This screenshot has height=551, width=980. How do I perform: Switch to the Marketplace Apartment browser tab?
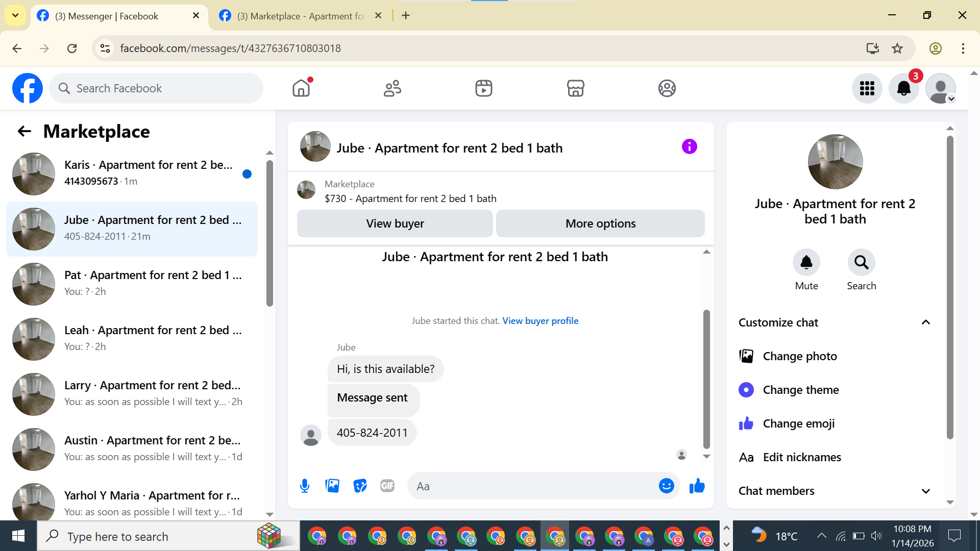pos(301,16)
